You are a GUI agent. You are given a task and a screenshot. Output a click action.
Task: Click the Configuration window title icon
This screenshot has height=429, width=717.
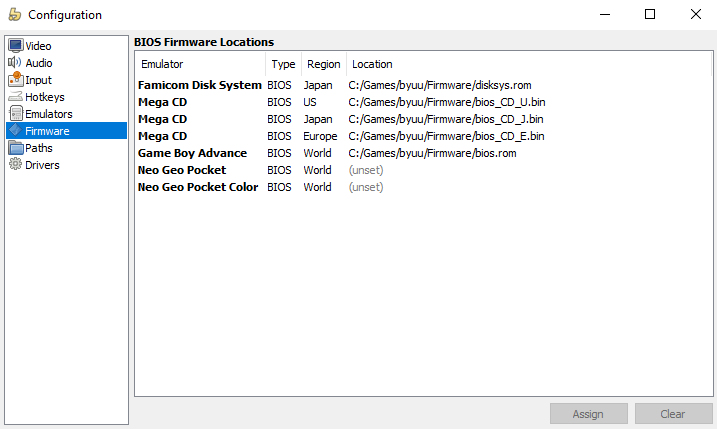[15, 15]
